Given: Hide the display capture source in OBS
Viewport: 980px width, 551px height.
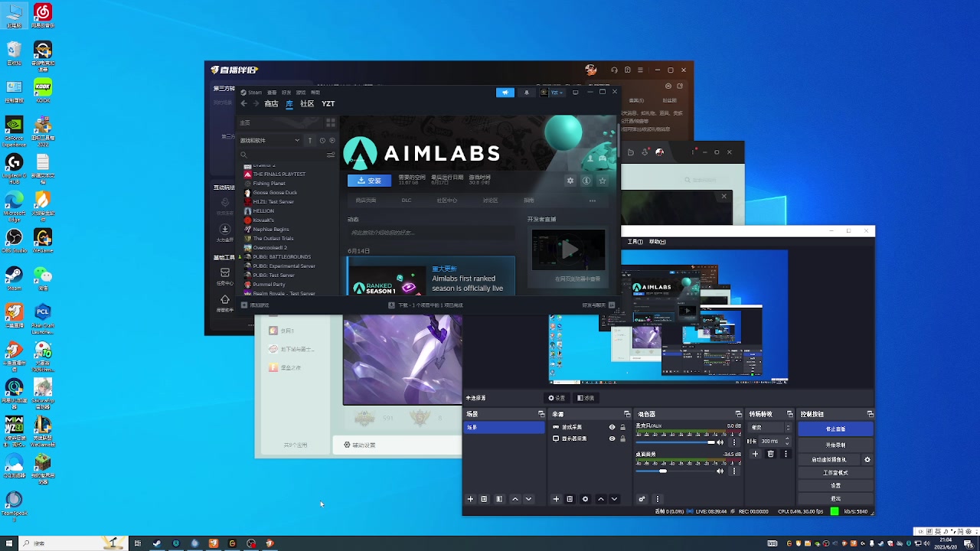Looking at the screenshot, I should 612,439.
